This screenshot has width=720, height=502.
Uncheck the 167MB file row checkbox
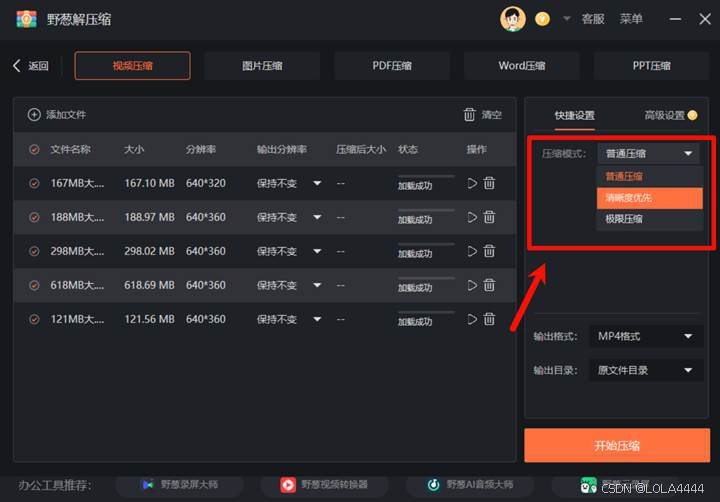[x=34, y=183]
